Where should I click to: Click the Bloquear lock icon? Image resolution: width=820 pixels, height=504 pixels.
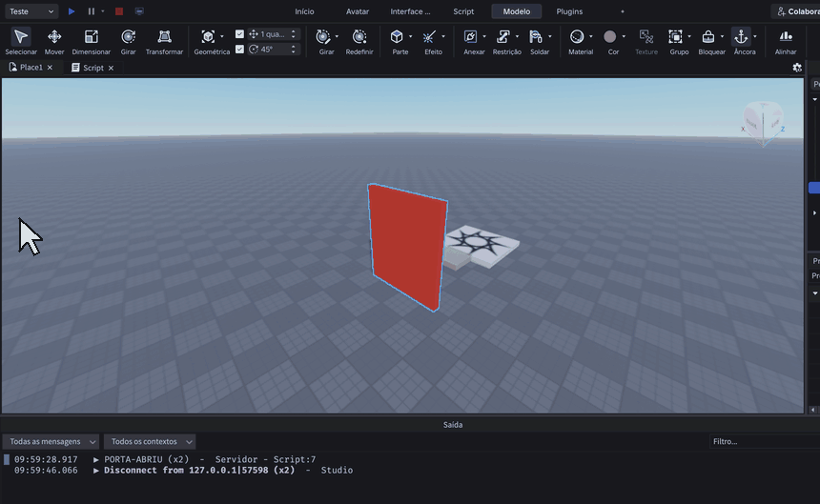click(708, 36)
